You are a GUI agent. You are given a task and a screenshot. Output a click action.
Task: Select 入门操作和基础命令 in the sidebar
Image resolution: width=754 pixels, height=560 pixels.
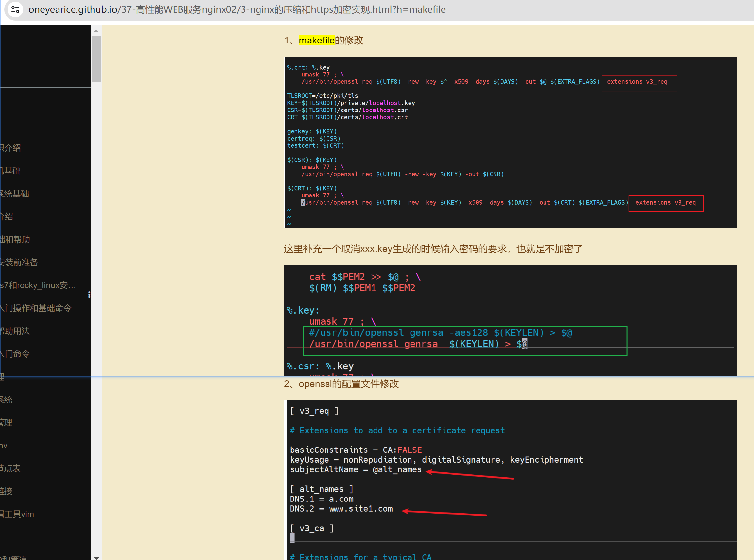[36, 308]
